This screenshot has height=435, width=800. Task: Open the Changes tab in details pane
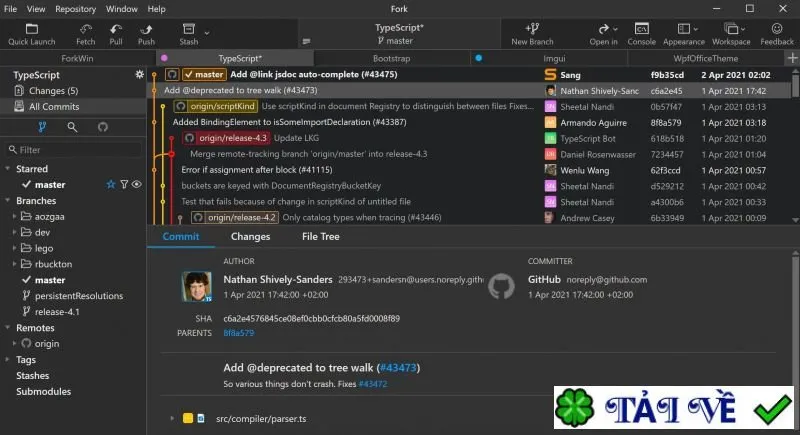click(x=250, y=237)
